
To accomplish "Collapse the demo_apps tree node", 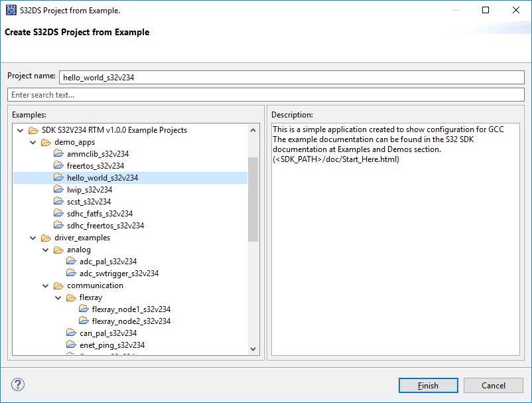I will (x=33, y=141).
